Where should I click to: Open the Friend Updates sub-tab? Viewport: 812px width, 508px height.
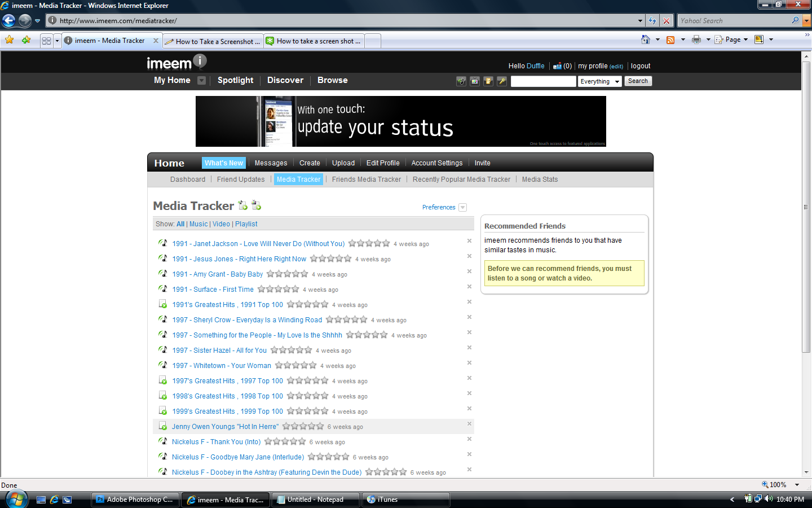click(x=241, y=179)
